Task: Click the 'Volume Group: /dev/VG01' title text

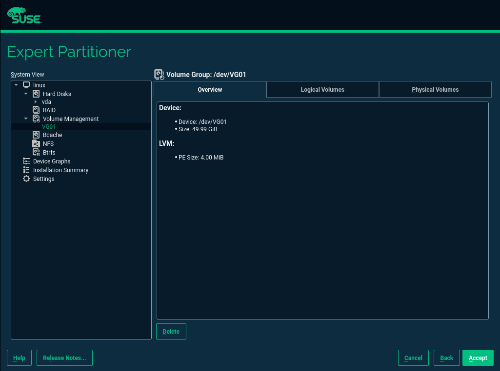Action: pyautogui.click(x=206, y=74)
